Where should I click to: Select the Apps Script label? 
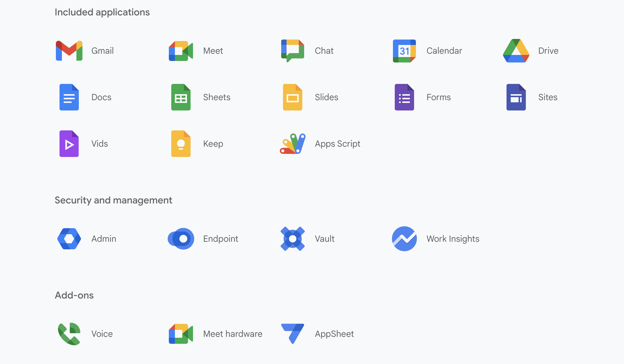338,144
